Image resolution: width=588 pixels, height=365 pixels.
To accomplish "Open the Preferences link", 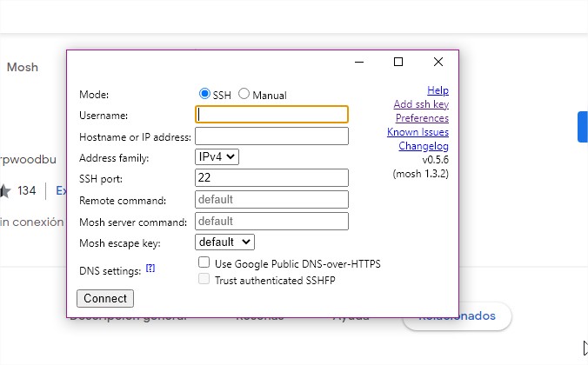I will 422,118.
